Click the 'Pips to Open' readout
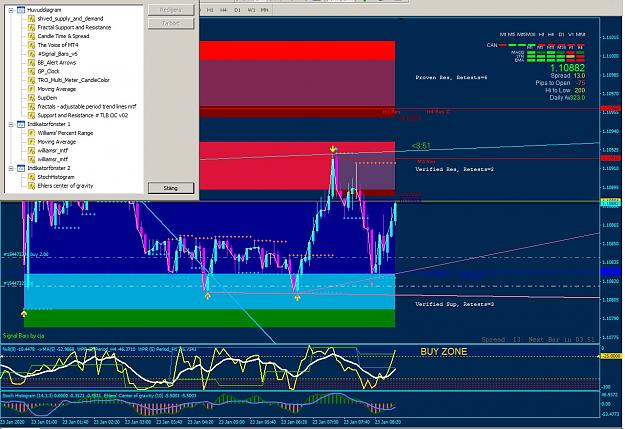The height and width of the screenshot is (429, 625). point(560,83)
